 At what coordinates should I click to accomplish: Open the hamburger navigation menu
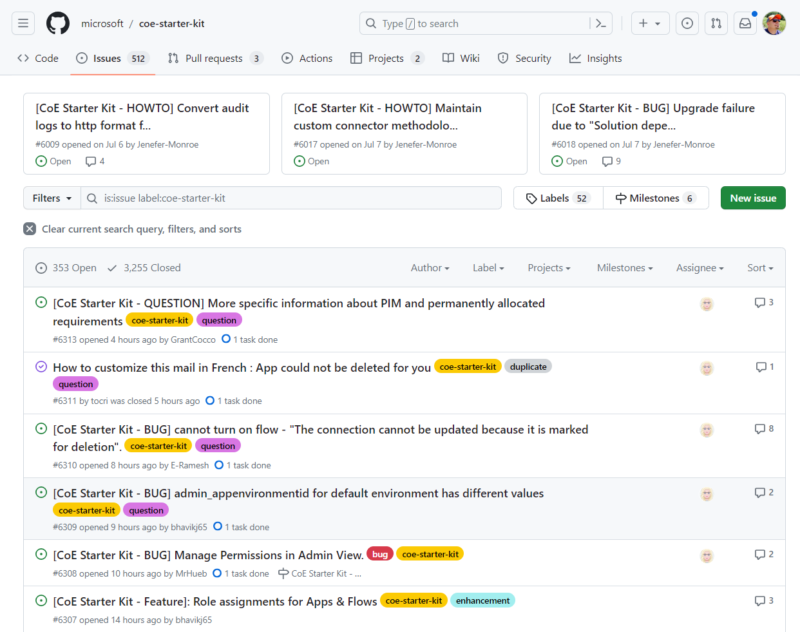pyautogui.click(x=23, y=23)
